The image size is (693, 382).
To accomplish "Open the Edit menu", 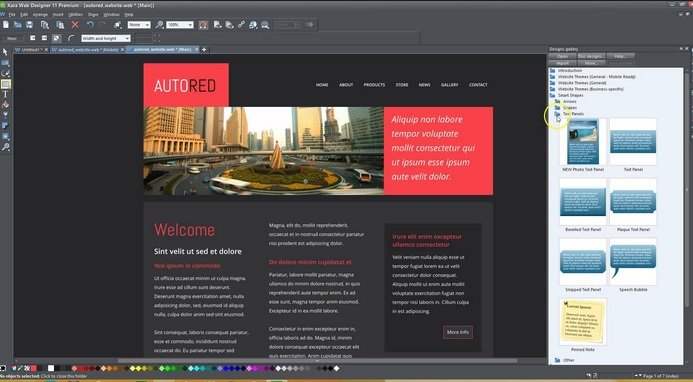I will (24, 15).
